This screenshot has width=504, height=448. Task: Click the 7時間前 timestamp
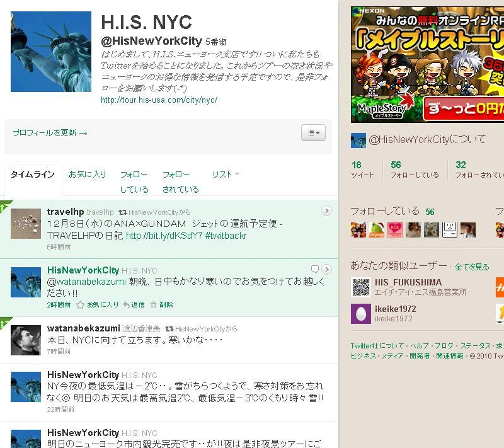[59, 352]
